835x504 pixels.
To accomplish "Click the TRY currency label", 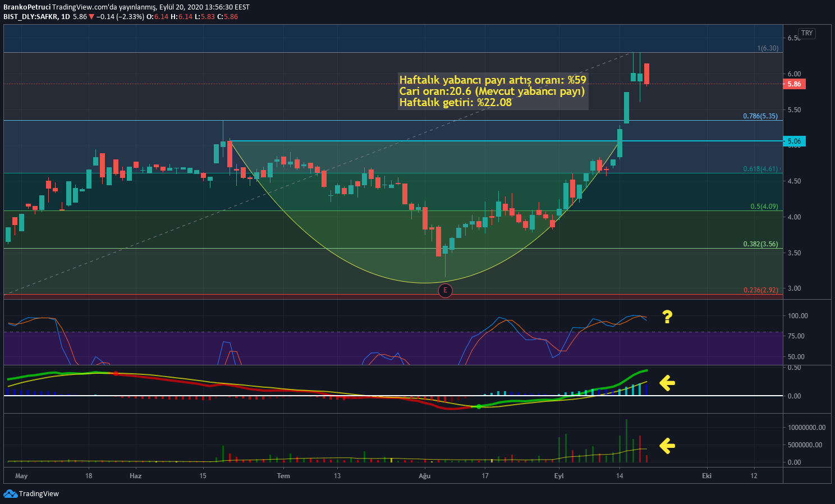I will [x=807, y=33].
